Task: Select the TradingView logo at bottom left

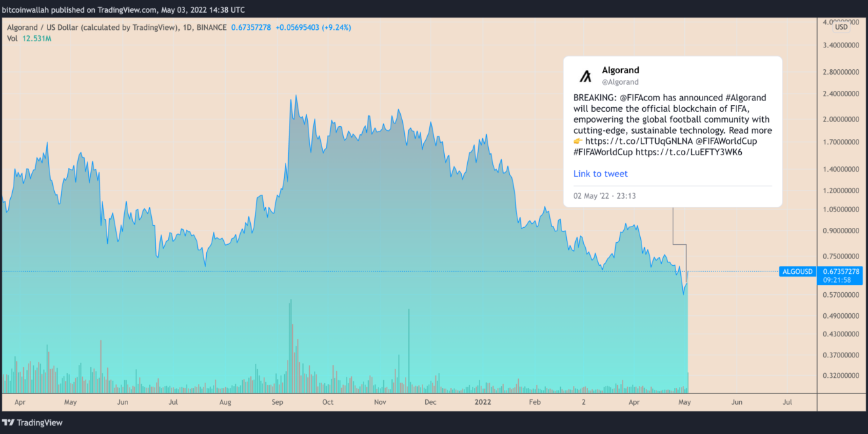Action: (33, 422)
